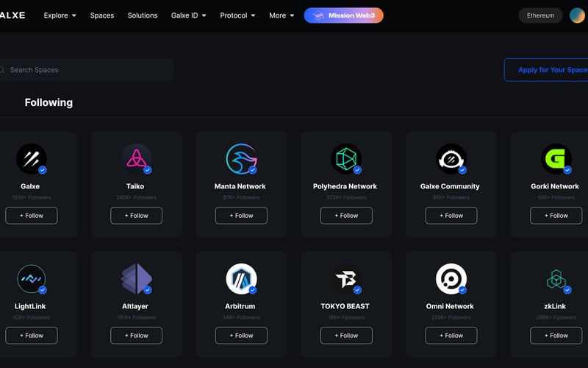Follow the Galxe space
588x368 pixels.
pos(32,216)
